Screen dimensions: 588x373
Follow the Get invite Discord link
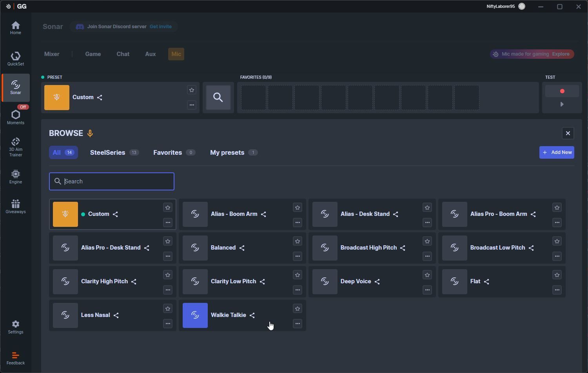[x=160, y=27]
